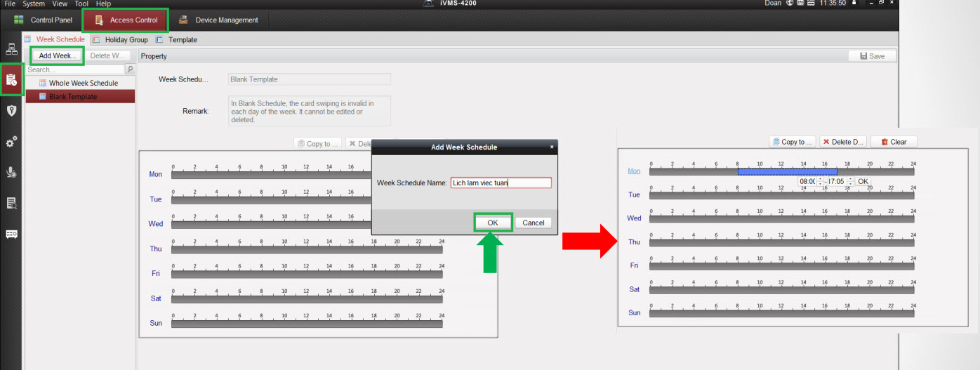Open the Tool menu
Screen dimensions: 980x370
pyautogui.click(x=81, y=4)
